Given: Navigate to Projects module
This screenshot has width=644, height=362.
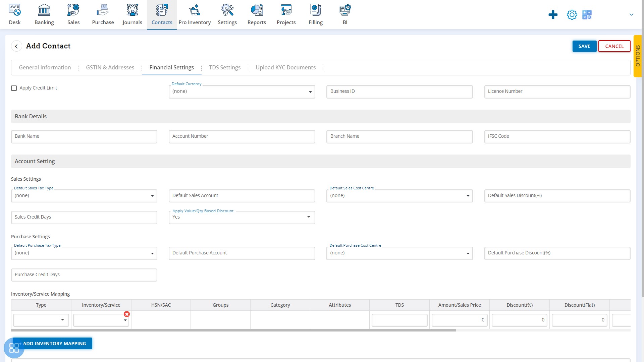Looking at the screenshot, I should (286, 14).
